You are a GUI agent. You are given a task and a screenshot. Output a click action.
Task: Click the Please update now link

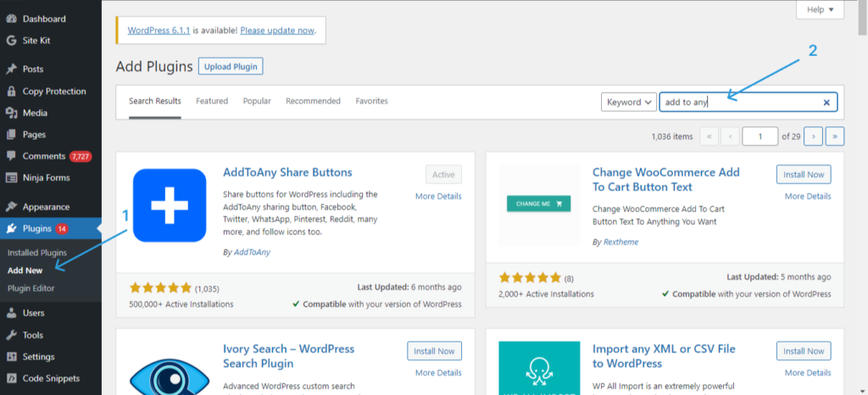(x=277, y=31)
